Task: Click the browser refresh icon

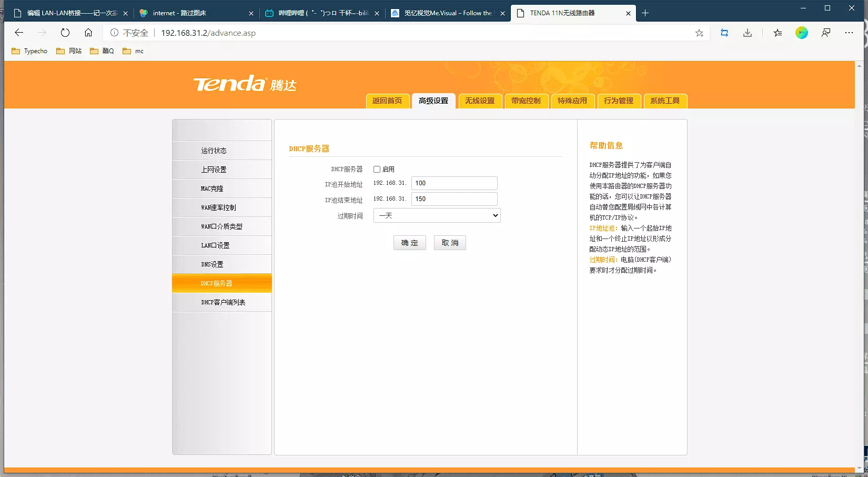Action: (x=65, y=33)
